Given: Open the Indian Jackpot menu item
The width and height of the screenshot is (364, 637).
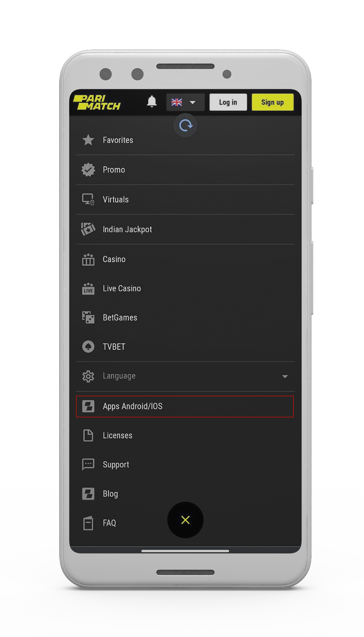Looking at the screenshot, I should [x=185, y=230].
